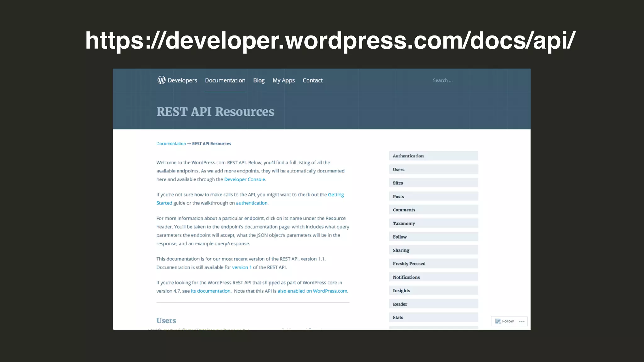Click the WordPress logo icon

pos(161,80)
